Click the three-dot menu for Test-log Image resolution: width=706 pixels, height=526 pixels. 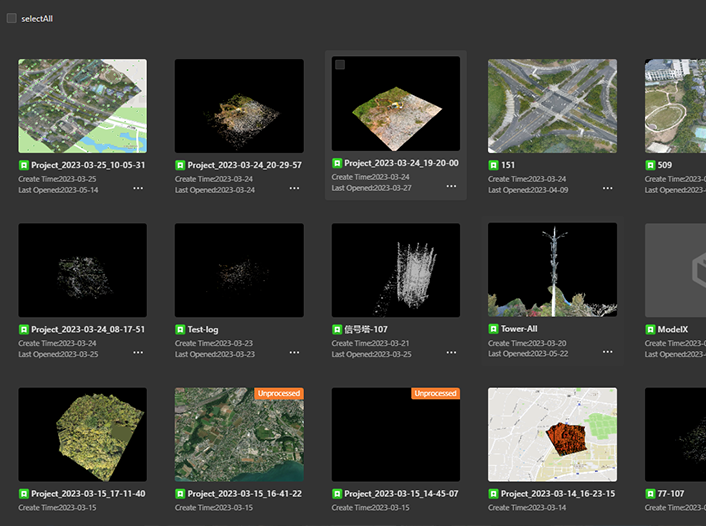(294, 353)
